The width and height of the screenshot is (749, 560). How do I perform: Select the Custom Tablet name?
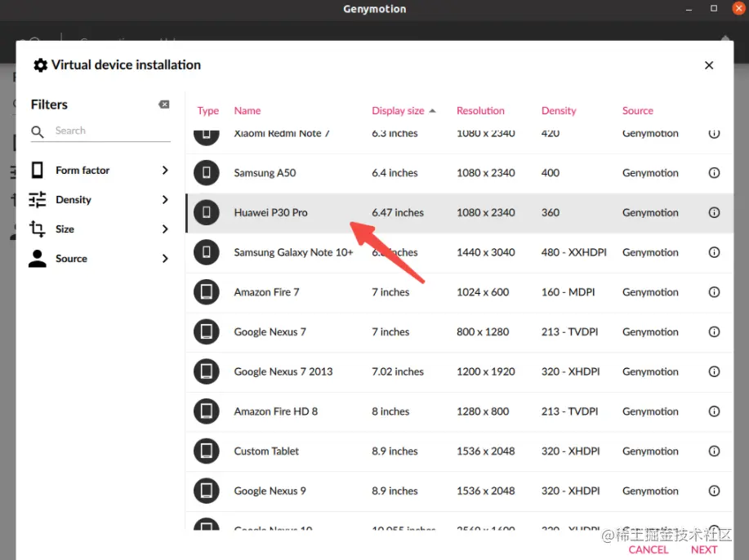266,451
